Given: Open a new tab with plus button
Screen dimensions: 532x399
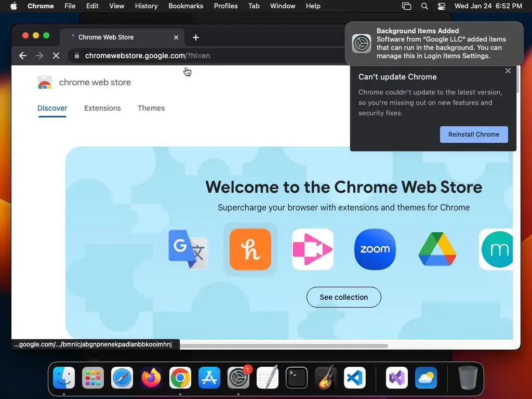Looking at the screenshot, I should coord(196,37).
